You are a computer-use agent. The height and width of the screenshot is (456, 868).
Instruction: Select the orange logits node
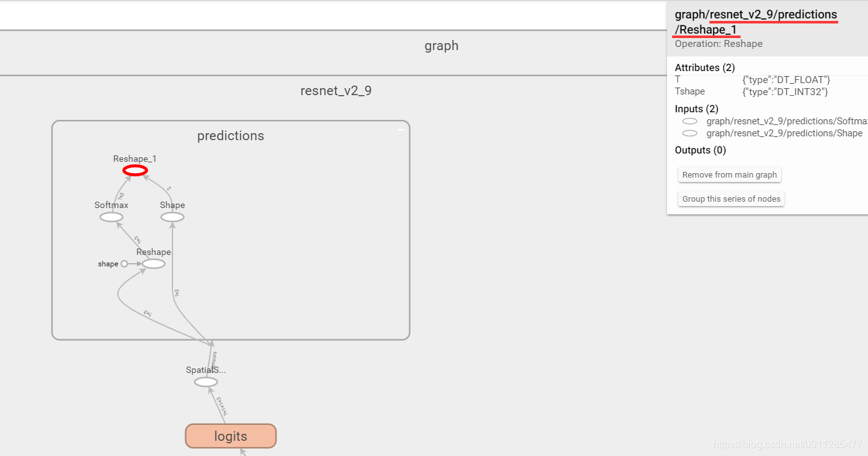[x=230, y=436]
